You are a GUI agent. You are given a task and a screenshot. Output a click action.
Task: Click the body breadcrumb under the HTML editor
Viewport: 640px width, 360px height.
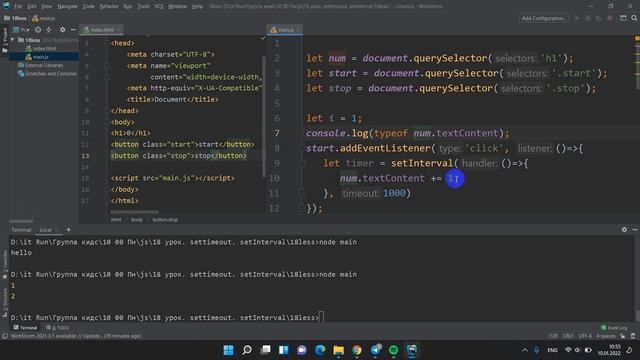pos(137,220)
